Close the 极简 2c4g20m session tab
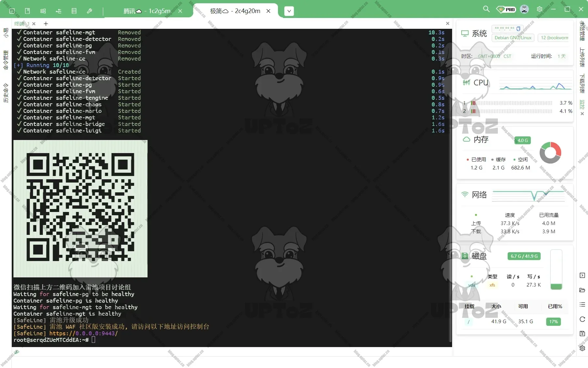Image resolution: width=588 pixels, height=368 pixels. [x=268, y=11]
